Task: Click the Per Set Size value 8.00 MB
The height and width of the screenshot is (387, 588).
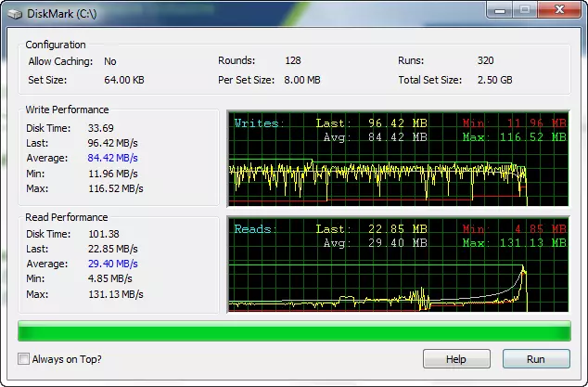Action: click(302, 80)
